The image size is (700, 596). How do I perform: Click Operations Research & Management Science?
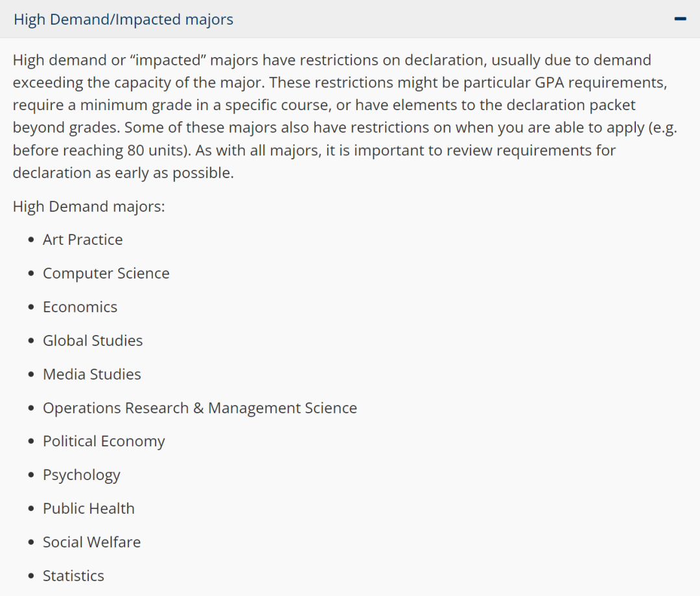coord(200,408)
